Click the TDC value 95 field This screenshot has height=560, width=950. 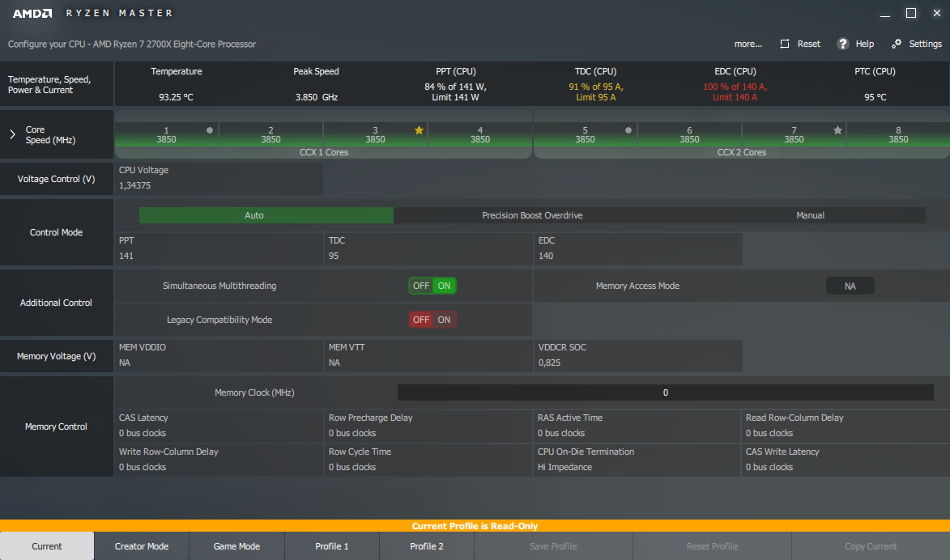coord(428,248)
